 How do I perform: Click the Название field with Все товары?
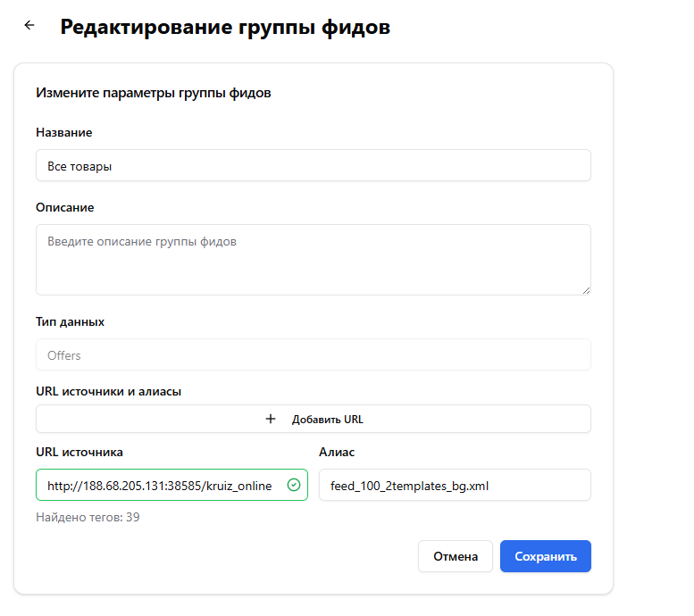point(314,165)
